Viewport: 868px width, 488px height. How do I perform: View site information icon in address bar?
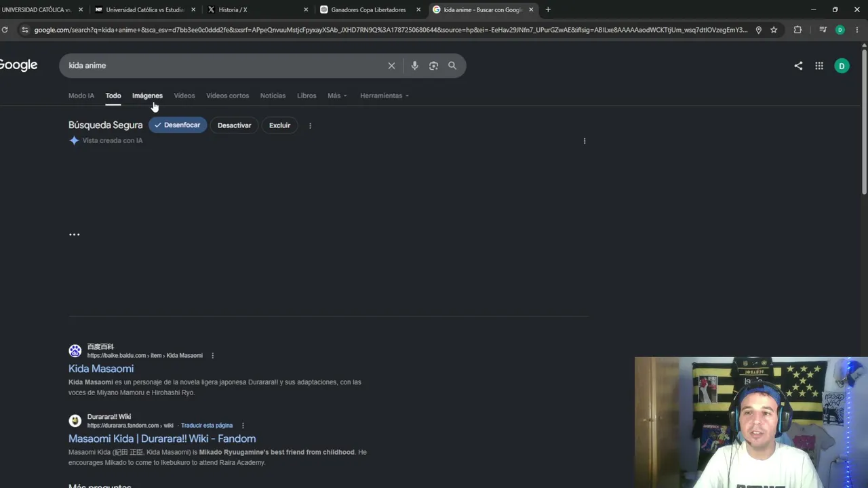click(x=25, y=30)
